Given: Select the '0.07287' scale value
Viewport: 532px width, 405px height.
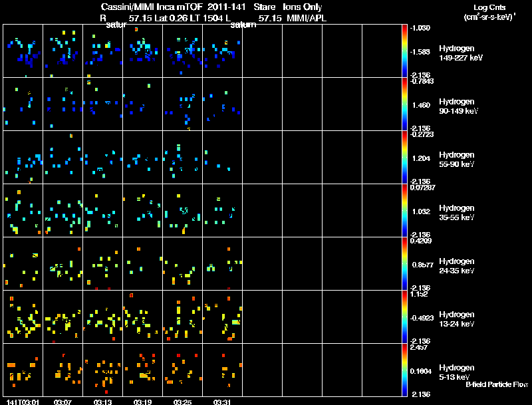Looking at the screenshot, I should (422, 188).
